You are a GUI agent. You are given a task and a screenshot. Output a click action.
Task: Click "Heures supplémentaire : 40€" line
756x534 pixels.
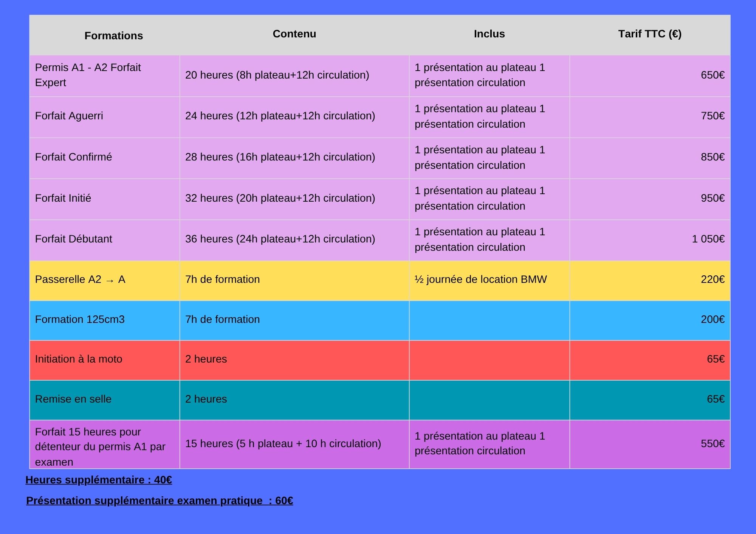pyautogui.click(x=99, y=480)
